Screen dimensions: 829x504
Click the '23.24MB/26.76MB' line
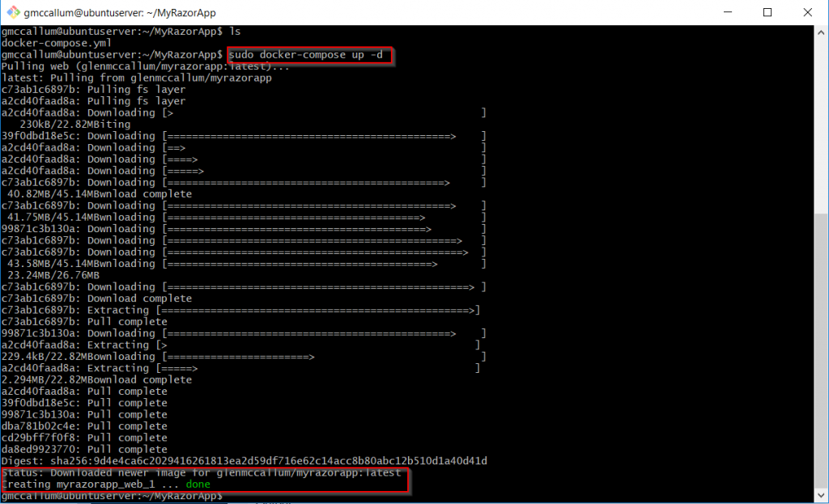tap(53, 276)
